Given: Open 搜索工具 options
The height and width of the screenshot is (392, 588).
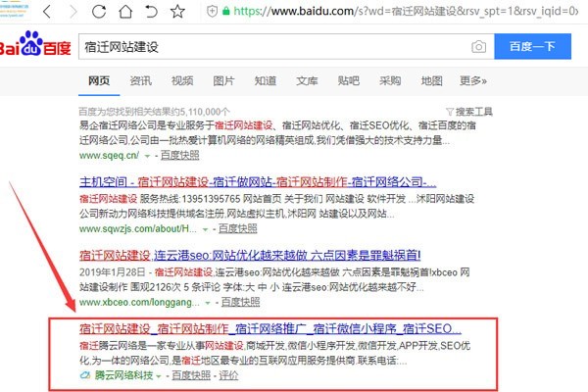Looking at the screenshot, I should (x=474, y=112).
